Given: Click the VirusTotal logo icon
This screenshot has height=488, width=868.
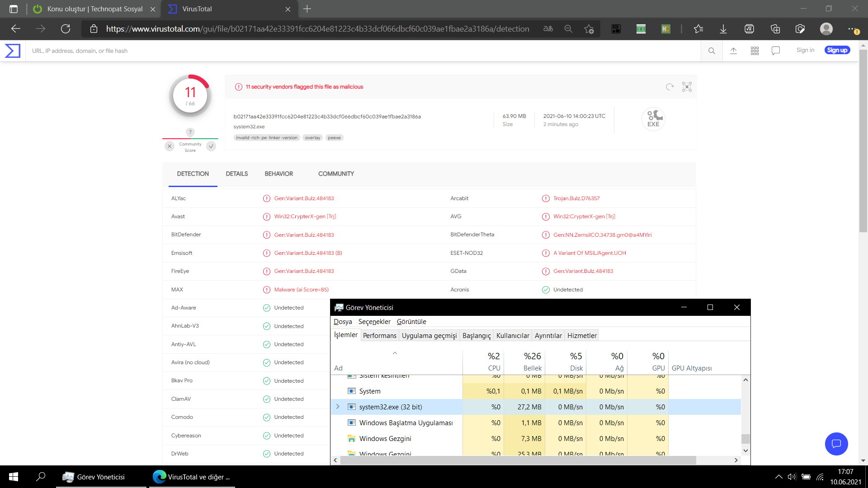Looking at the screenshot, I should 13,51.
